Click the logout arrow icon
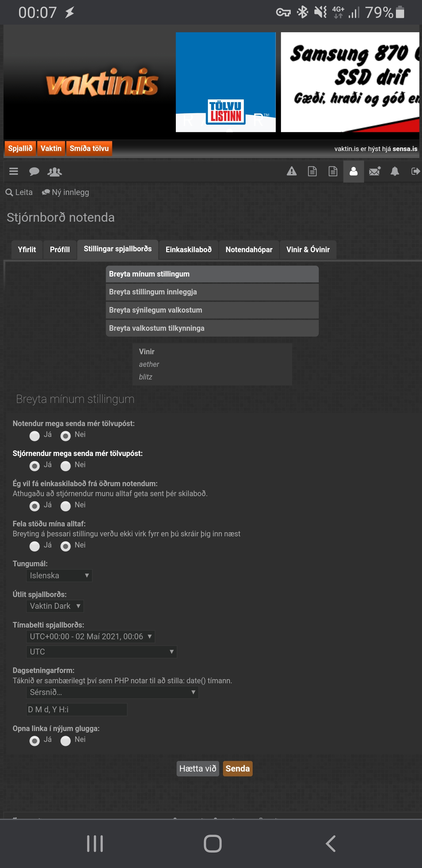Viewport: 422px width, 868px height. point(415,172)
